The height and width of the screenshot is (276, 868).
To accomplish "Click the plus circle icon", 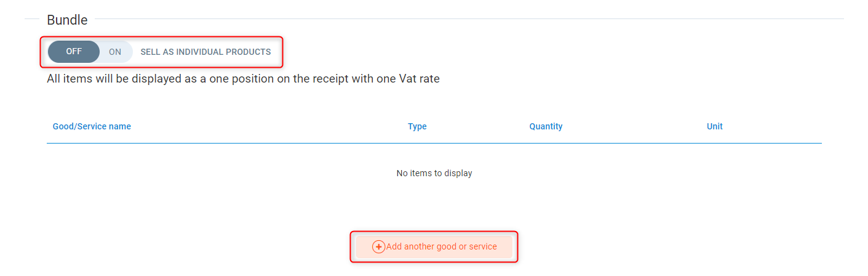I will tap(379, 247).
